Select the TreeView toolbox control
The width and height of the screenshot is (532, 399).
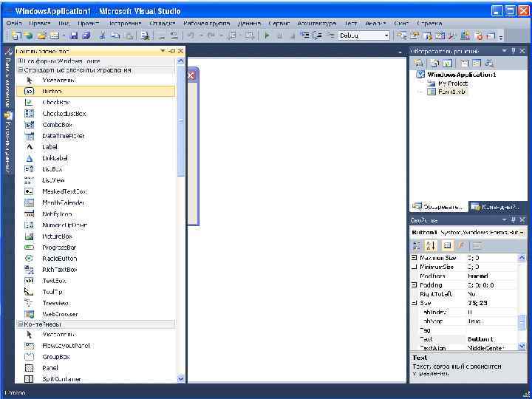click(x=95, y=303)
